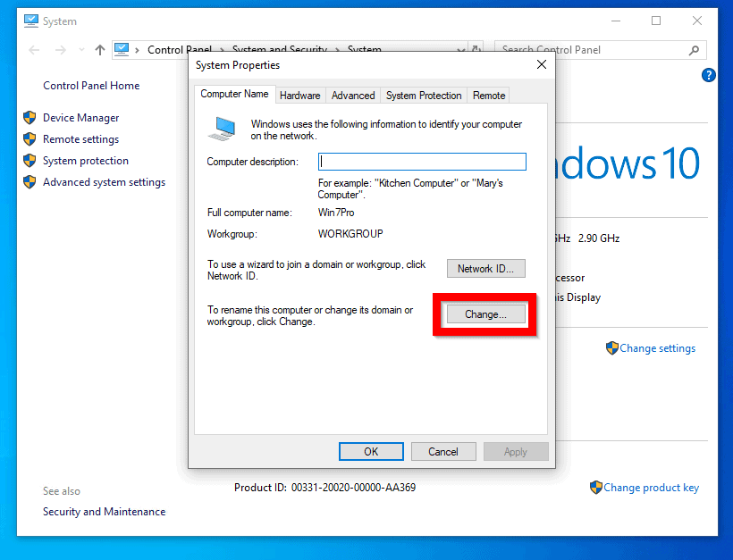The width and height of the screenshot is (733, 560).
Task: Open the Network ID wizard
Action: [x=485, y=269]
